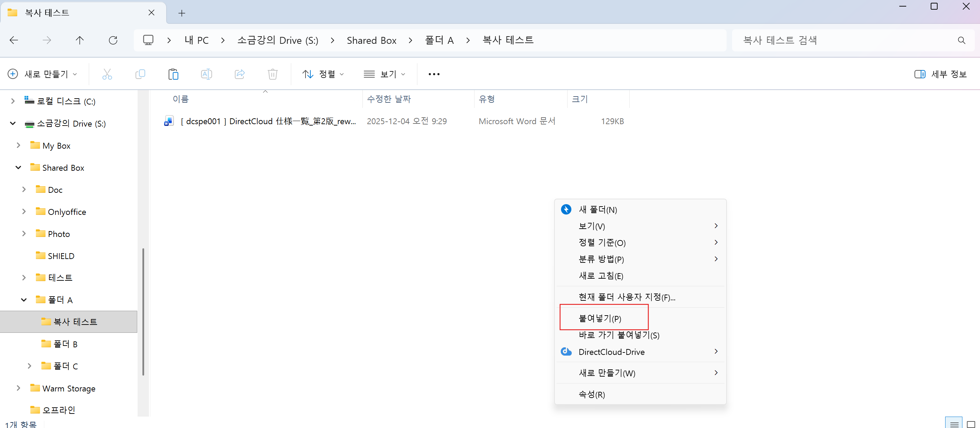
Task: Click the Cut scissors icon in toolbar
Action: 107,74
